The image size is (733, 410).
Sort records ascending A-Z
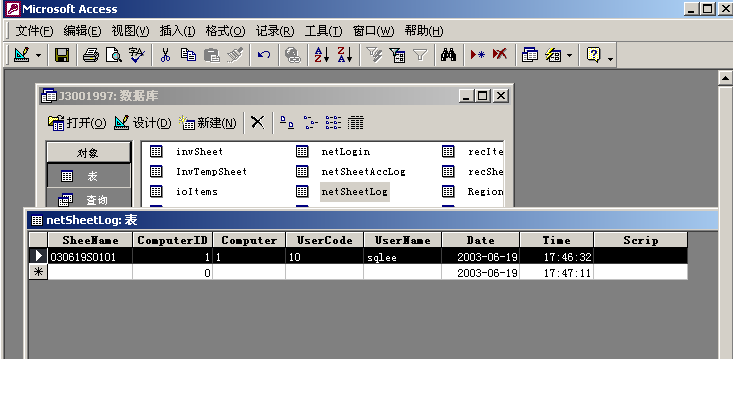pos(321,56)
